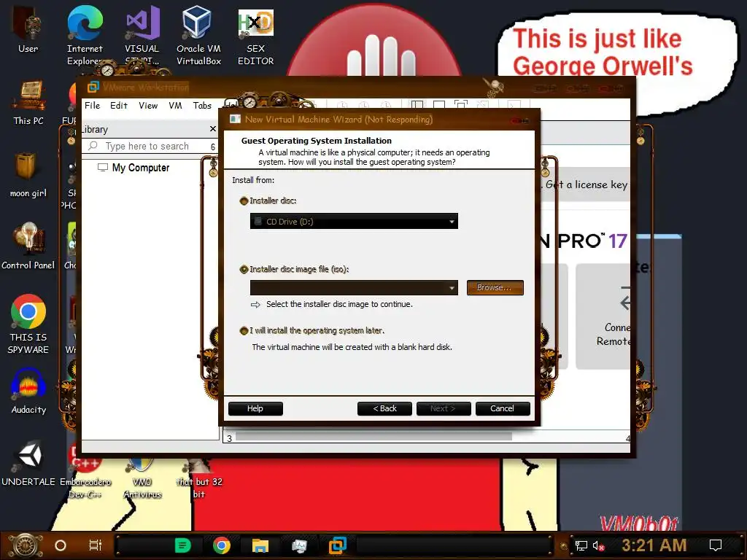Open the User desktop icon
The width and height of the screenshot is (747, 560).
28,28
